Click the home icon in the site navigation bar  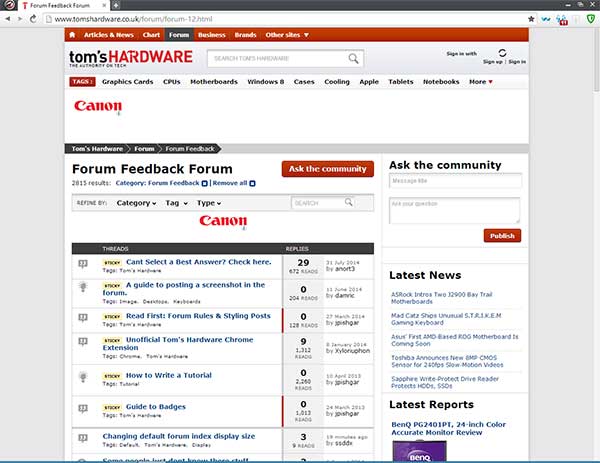click(73, 34)
